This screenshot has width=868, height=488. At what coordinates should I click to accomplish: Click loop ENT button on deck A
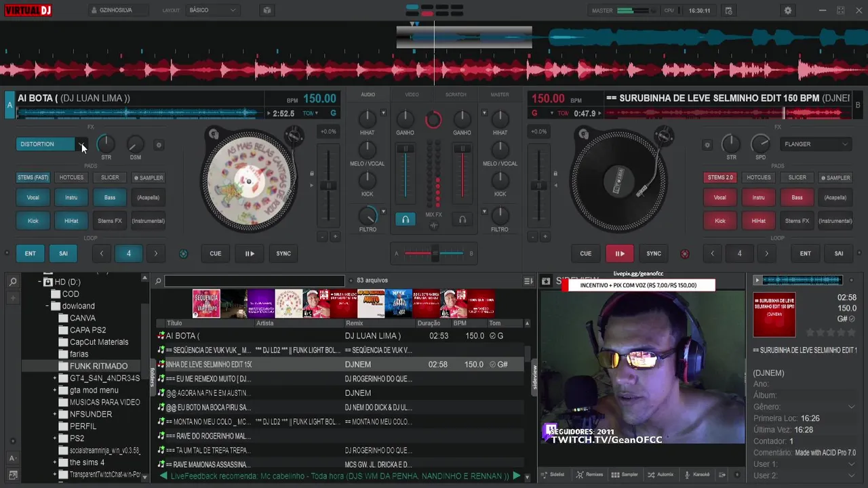(x=31, y=253)
